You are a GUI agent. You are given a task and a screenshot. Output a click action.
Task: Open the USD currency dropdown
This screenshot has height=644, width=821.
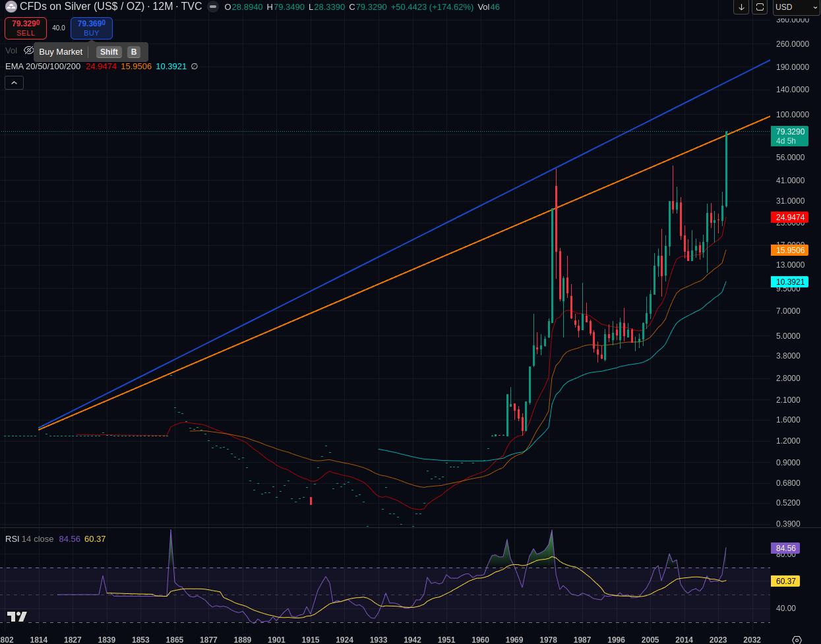click(796, 7)
